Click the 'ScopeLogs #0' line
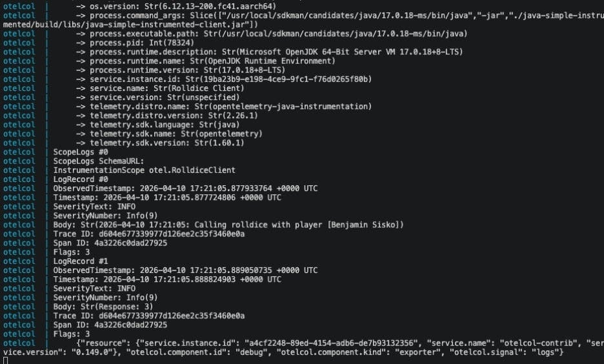 (x=81, y=152)
